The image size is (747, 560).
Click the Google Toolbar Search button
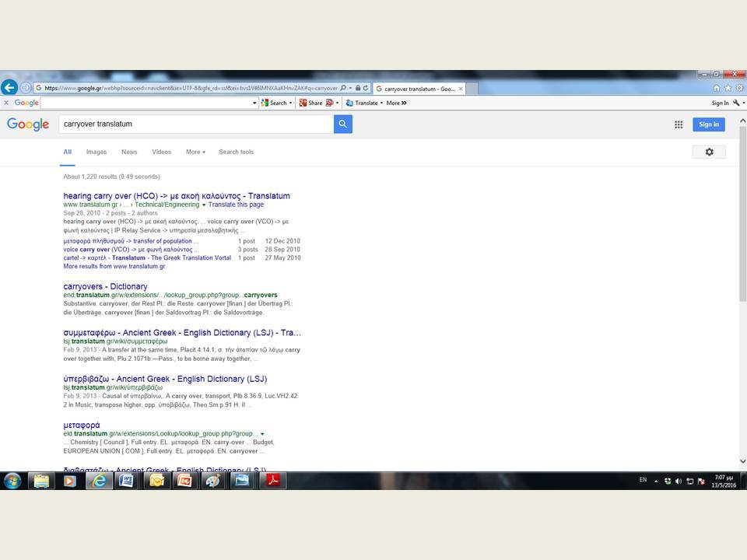coord(274,103)
